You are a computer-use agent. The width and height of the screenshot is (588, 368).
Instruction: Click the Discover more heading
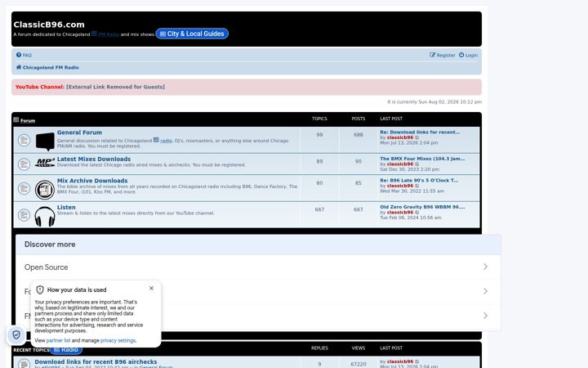coord(50,245)
